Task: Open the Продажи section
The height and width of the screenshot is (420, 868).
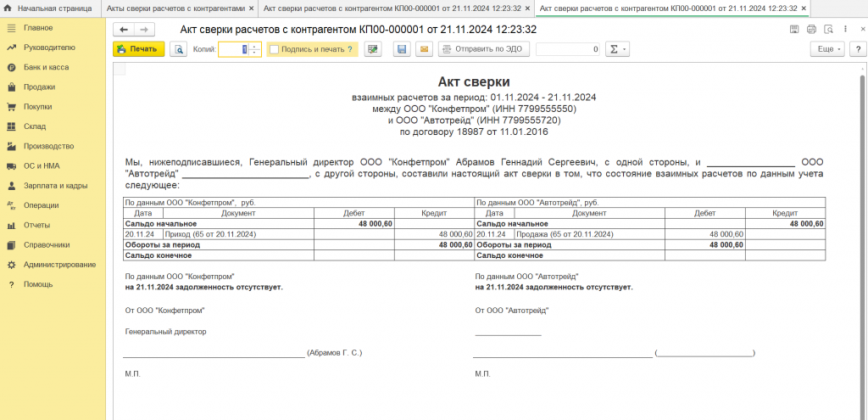Action: click(39, 87)
